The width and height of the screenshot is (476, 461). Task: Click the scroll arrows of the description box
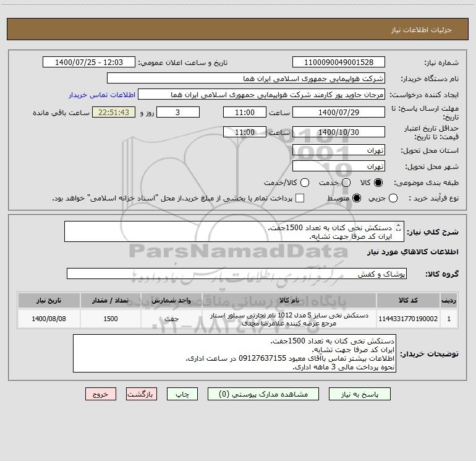pos(399,227)
